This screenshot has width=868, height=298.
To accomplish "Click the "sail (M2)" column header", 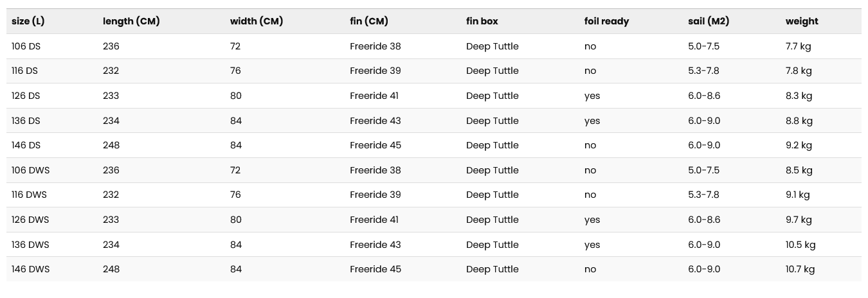I will click(x=709, y=21).
